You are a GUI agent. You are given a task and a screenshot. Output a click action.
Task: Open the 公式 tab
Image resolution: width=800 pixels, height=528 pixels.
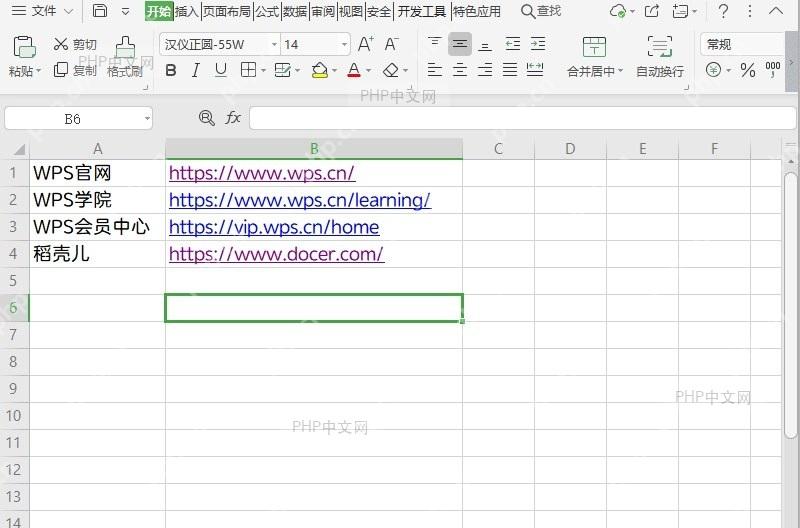[267, 11]
